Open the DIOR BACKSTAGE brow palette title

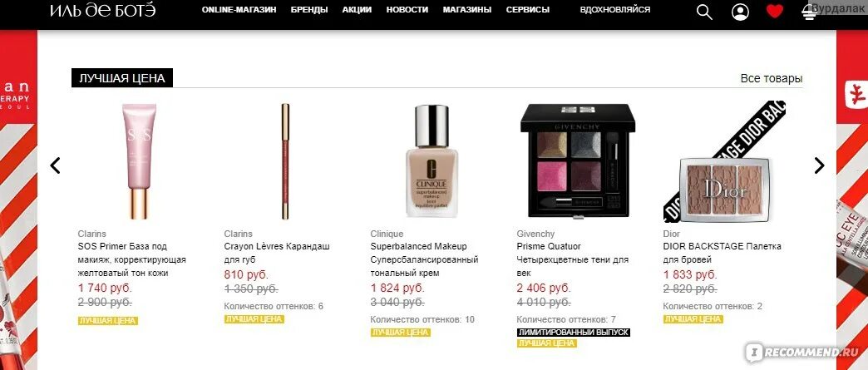[x=722, y=253]
